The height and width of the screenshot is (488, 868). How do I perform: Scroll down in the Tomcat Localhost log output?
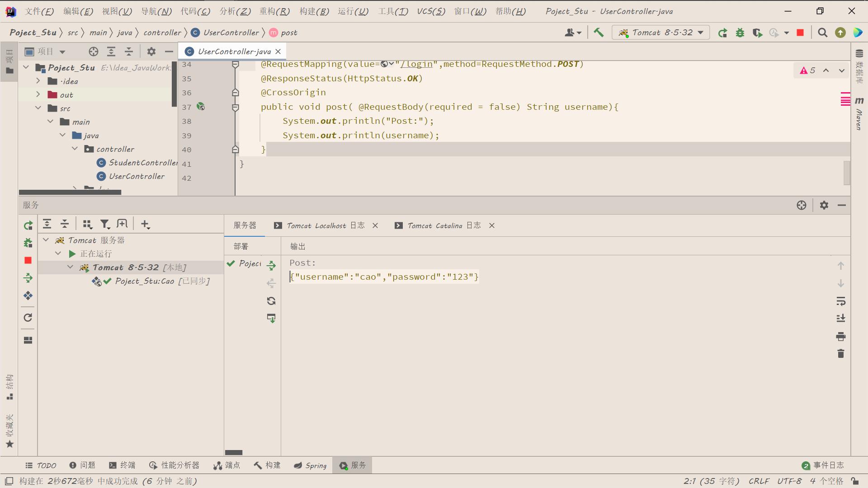click(841, 283)
